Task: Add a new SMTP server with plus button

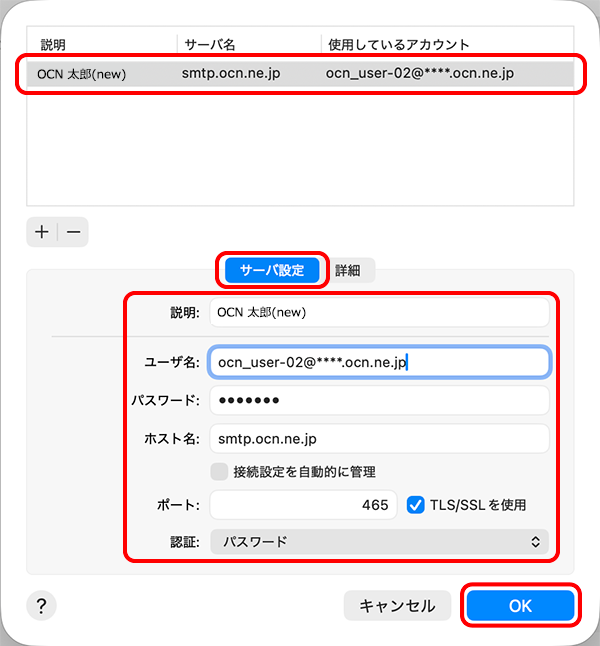Action: 42,232
